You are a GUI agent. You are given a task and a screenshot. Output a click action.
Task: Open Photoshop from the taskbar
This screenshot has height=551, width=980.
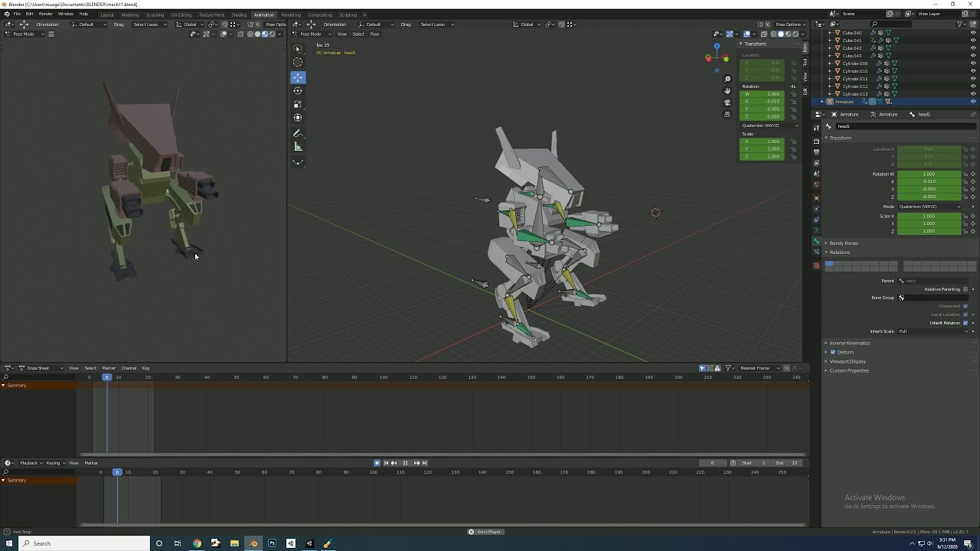[272, 543]
